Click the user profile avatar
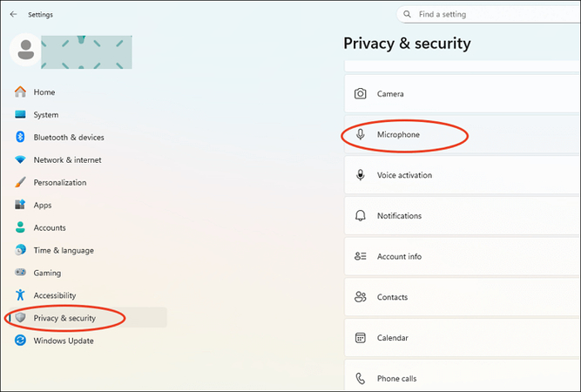 pyautogui.click(x=26, y=51)
